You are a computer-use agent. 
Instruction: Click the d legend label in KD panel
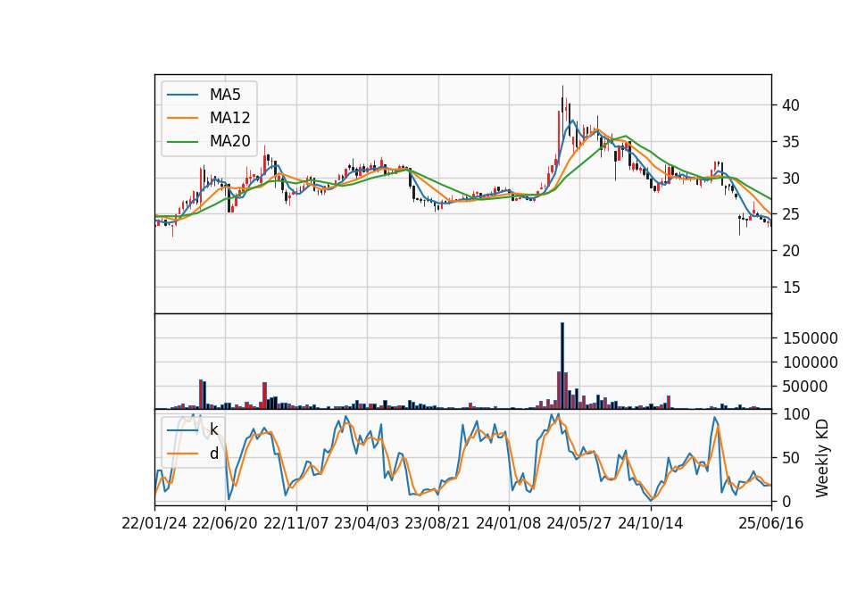point(214,454)
